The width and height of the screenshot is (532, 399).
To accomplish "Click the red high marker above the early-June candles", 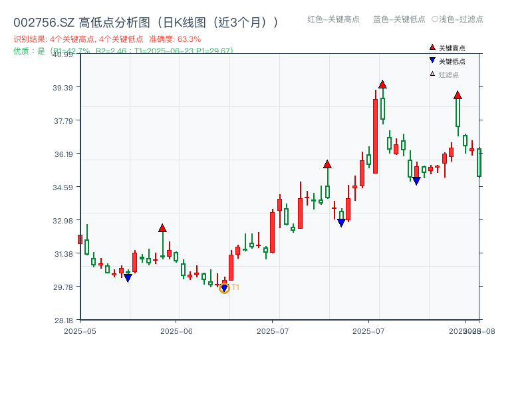I will [x=163, y=227].
